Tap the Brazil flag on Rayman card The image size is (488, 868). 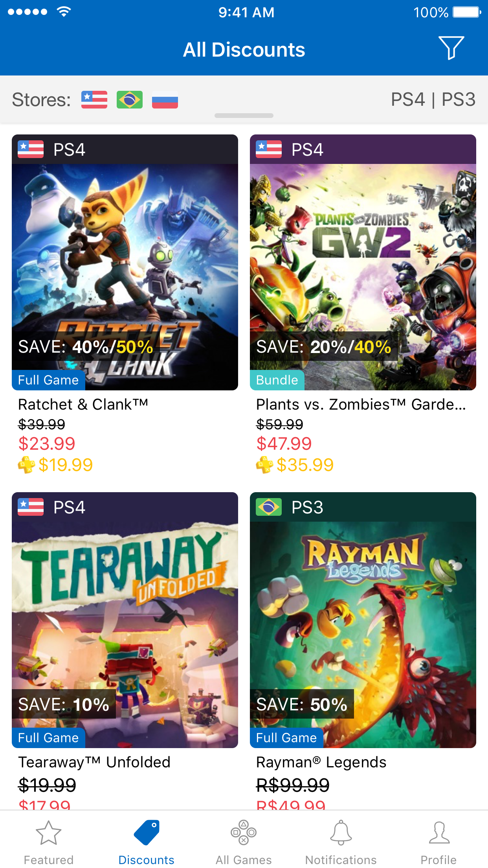coord(269,507)
